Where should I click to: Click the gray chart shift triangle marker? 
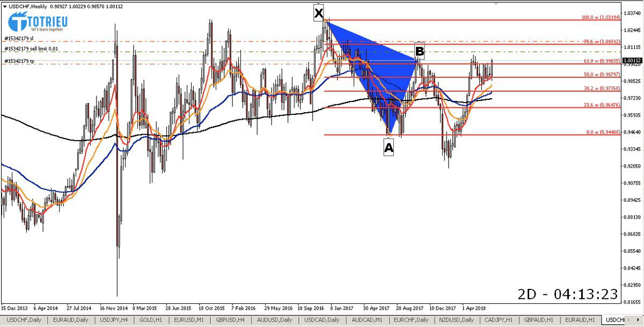click(x=496, y=4)
